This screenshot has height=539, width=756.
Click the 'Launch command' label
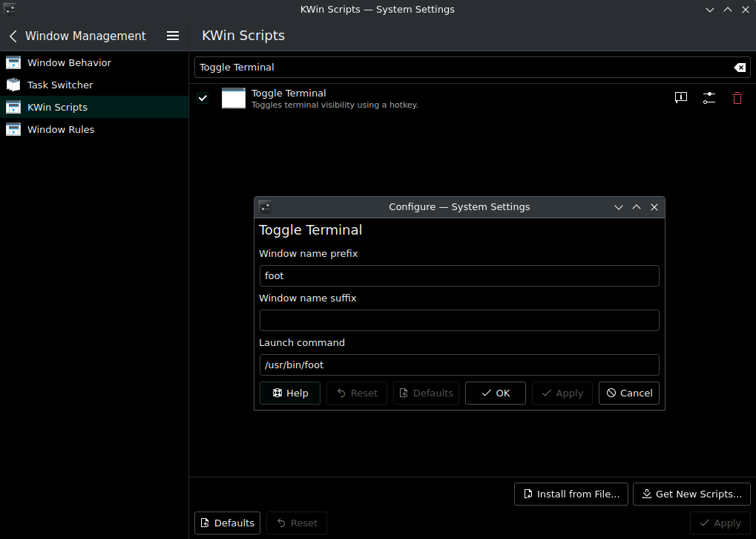302,342
